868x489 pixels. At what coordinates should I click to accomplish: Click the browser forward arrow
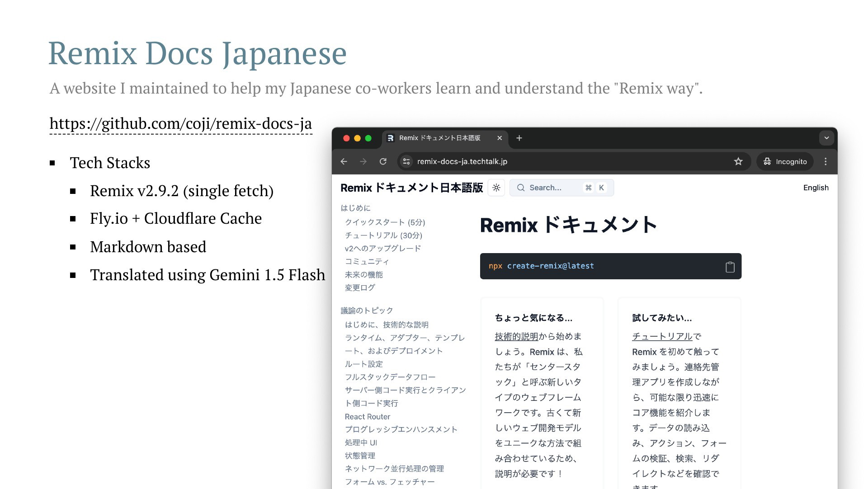(363, 161)
